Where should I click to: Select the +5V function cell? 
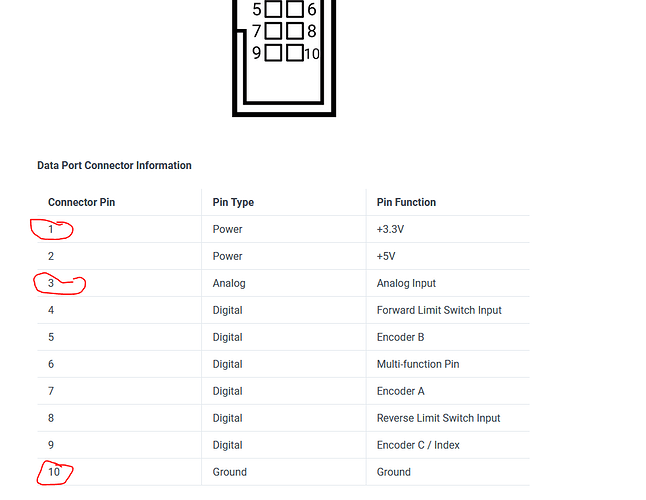[x=386, y=256]
